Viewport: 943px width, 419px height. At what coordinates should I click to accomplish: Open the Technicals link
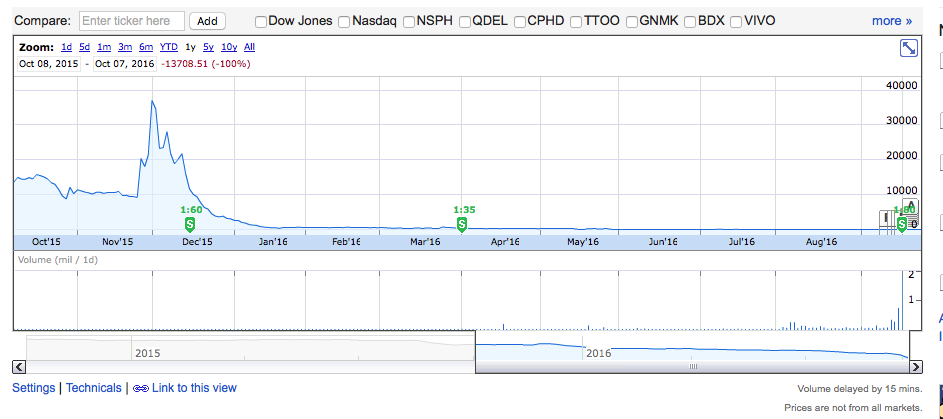coord(93,388)
